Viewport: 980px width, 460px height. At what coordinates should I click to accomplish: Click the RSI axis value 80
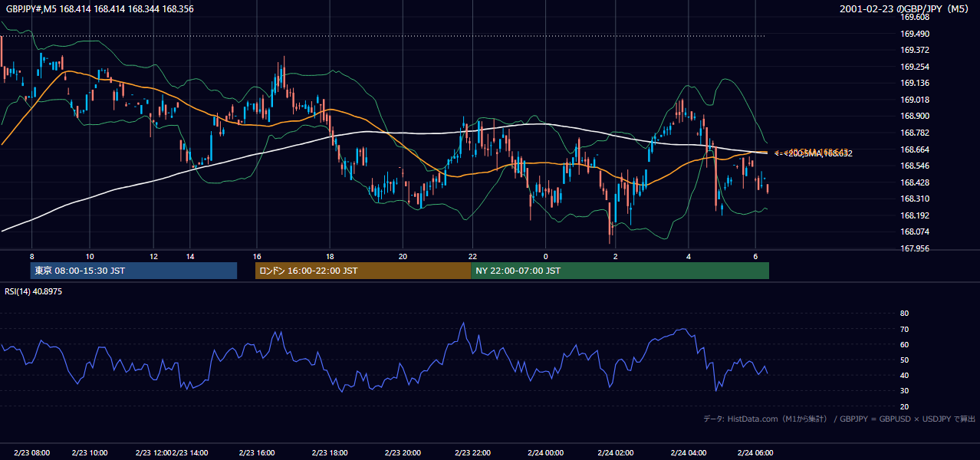click(x=904, y=314)
